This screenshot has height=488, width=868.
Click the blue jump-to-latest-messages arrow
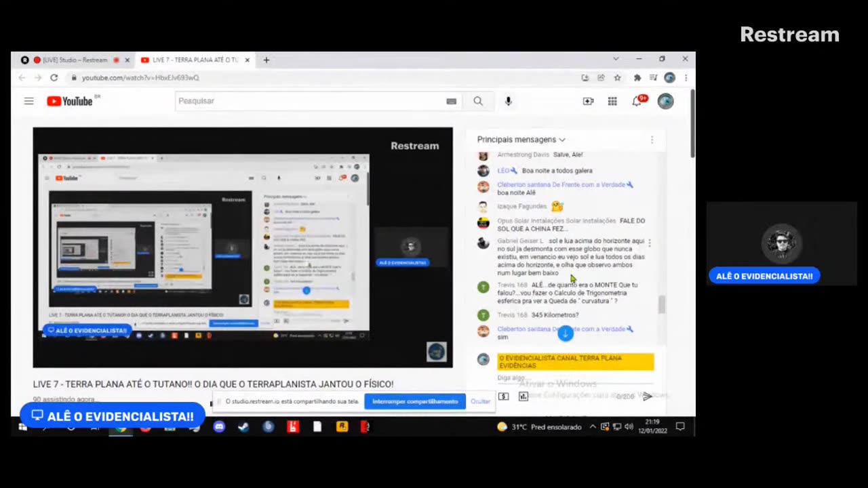pos(565,333)
